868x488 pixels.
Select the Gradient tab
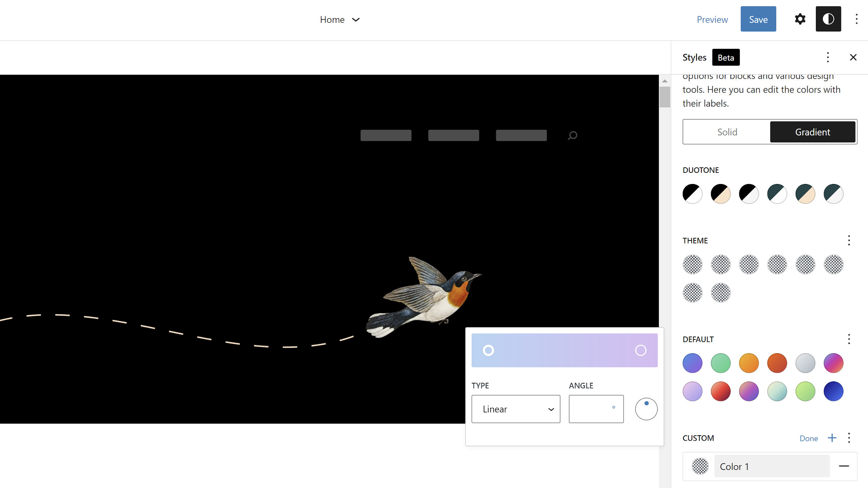tap(812, 132)
